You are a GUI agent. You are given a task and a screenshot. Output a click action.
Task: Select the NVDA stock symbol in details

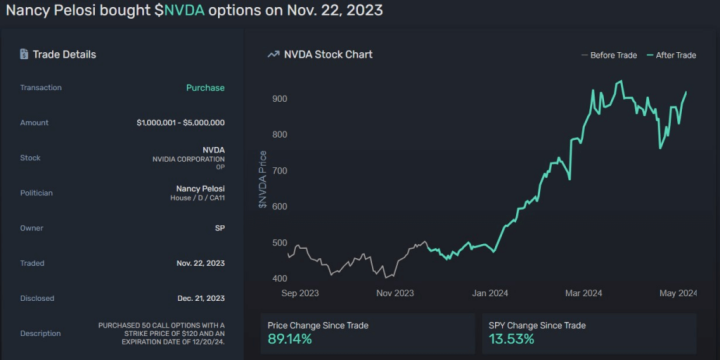214,150
